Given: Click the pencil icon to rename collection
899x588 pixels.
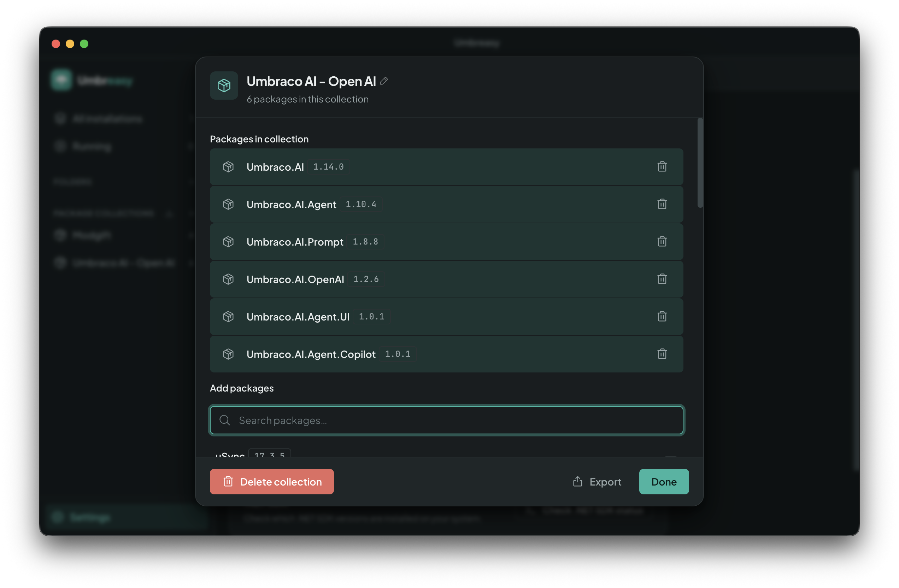Looking at the screenshot, I should pyautogui.click(x=384, y=81).
